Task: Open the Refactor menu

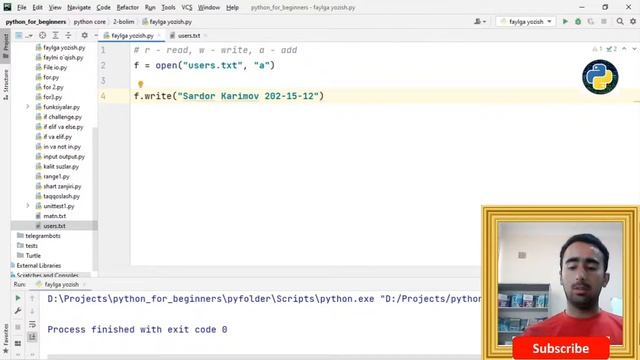Action: 127,7
